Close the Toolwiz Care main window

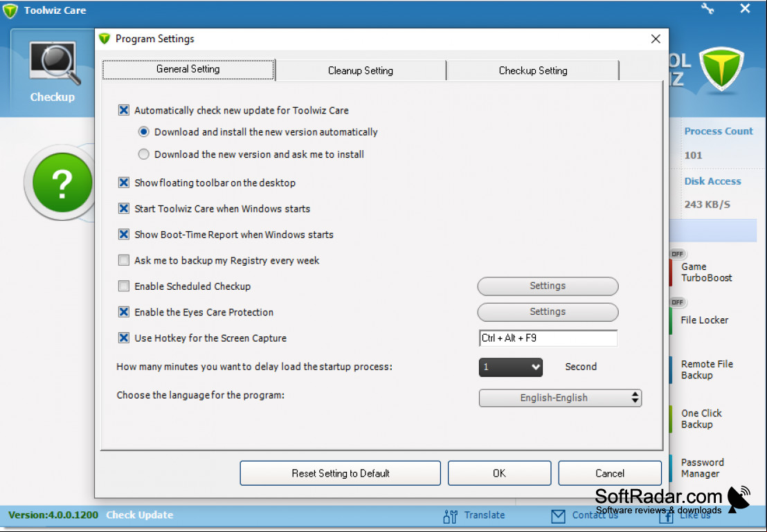744,9
